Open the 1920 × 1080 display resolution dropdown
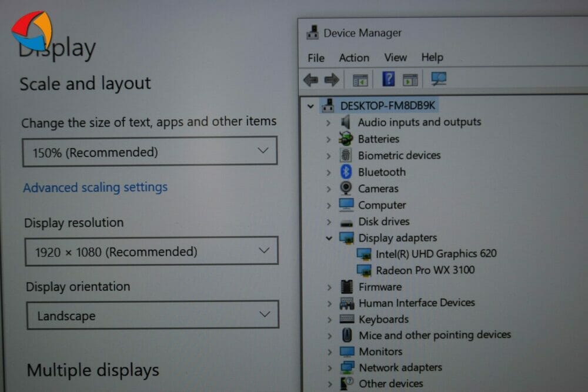 pyautogui.click(x=152, y=251)
